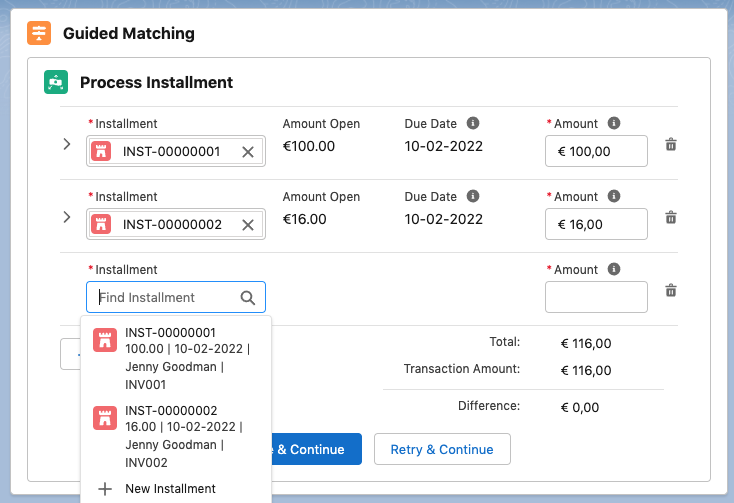The width and height of the screenshot is (734, 503).
Task: Edit the € 16,00 amount field
Action: coord(596,225)
